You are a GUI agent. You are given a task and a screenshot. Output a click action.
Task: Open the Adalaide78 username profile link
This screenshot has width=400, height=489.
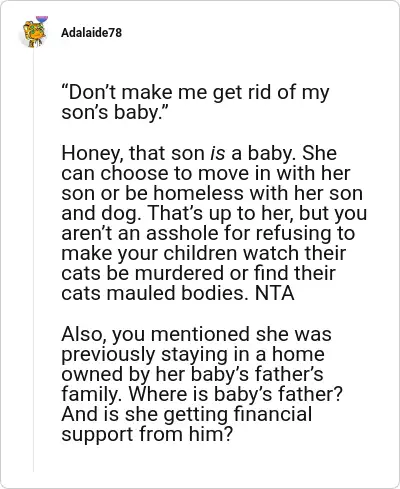click(92, 33)
